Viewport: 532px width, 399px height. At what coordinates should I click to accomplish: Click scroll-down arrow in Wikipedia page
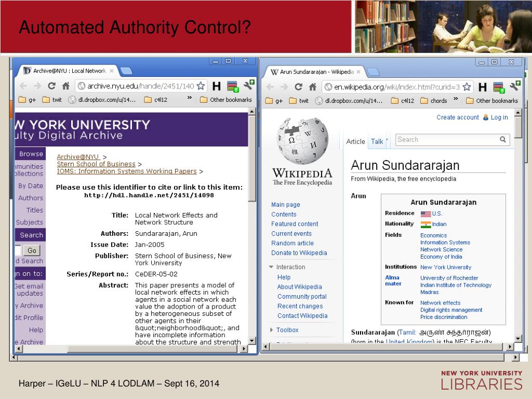[518, 338]
